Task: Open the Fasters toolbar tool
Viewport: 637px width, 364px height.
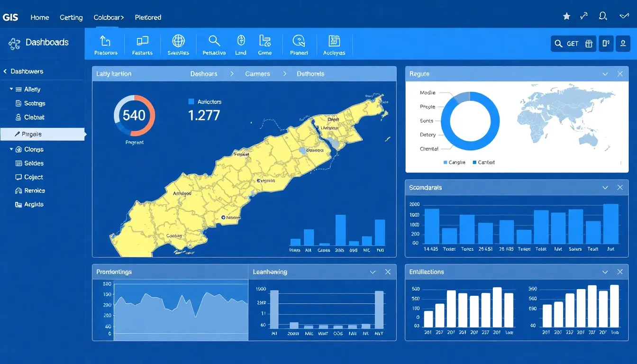Action: [142, 42]
